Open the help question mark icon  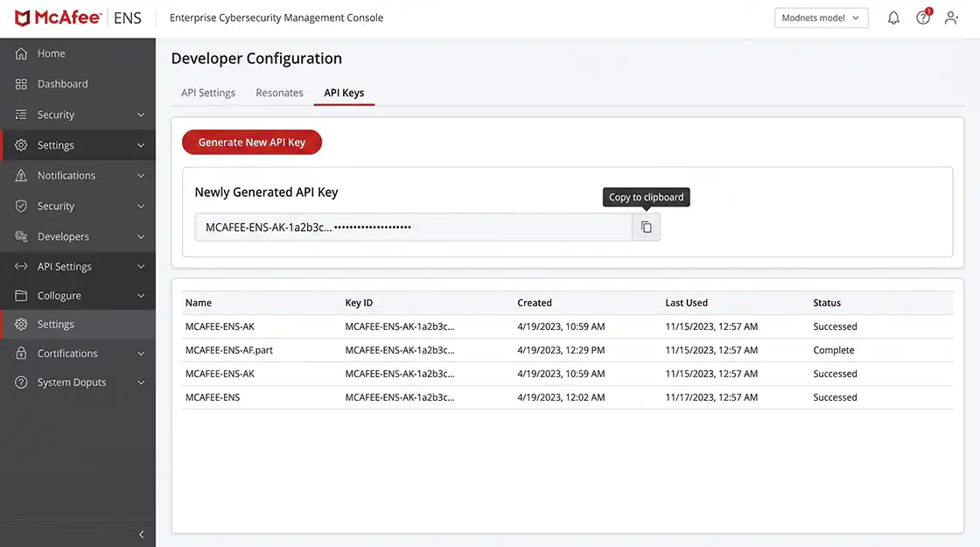point(923,18)
